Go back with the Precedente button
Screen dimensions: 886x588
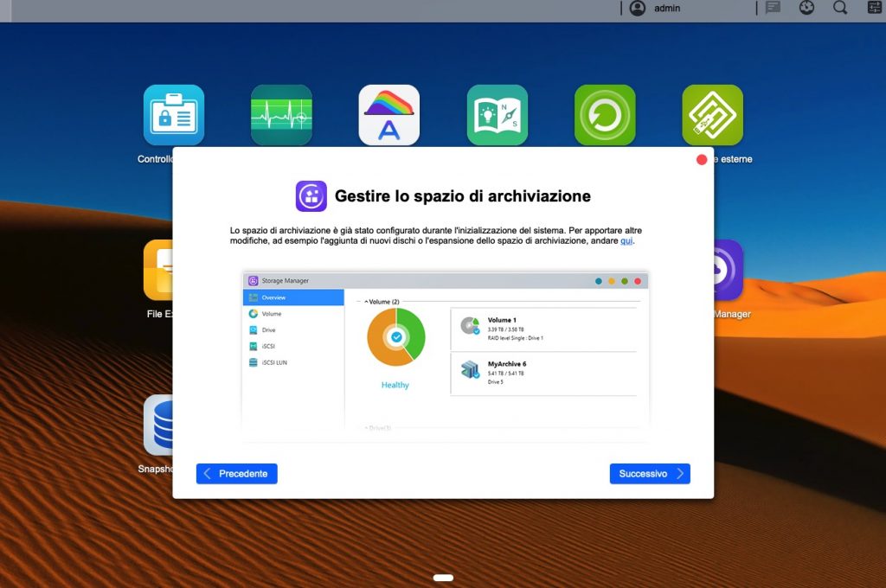[x=236, y=474]
